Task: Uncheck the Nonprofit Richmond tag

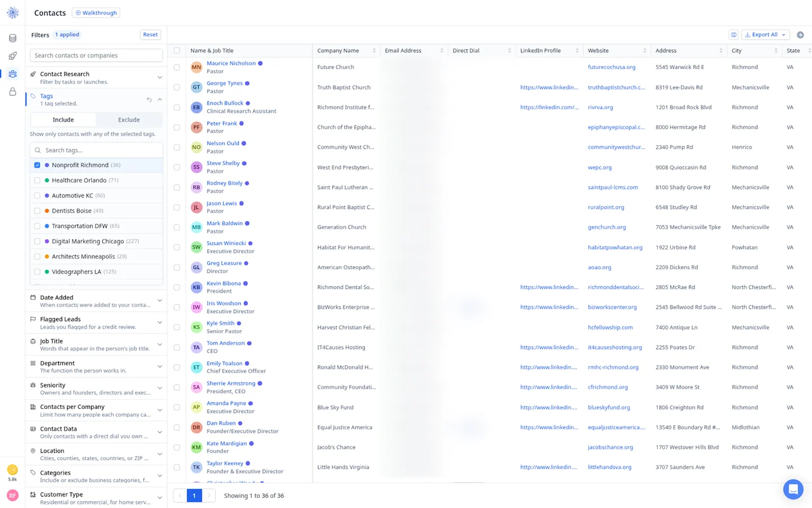Action: [x=37, y=165]
